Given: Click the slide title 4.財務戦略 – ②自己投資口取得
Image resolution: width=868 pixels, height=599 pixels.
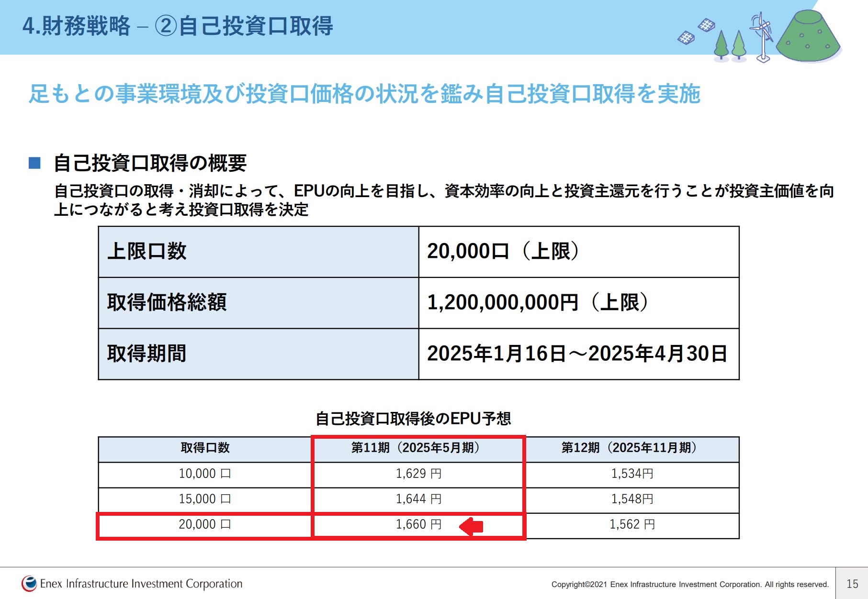Looking at the screenshot, I should pos(178,26).
